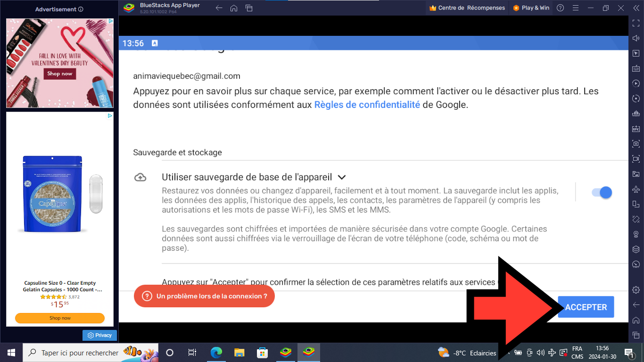Viewport: 644px width, 362px height.
Task: Expand the Utiliser sauvegarde de base chevron
Action: click(342, 177)
